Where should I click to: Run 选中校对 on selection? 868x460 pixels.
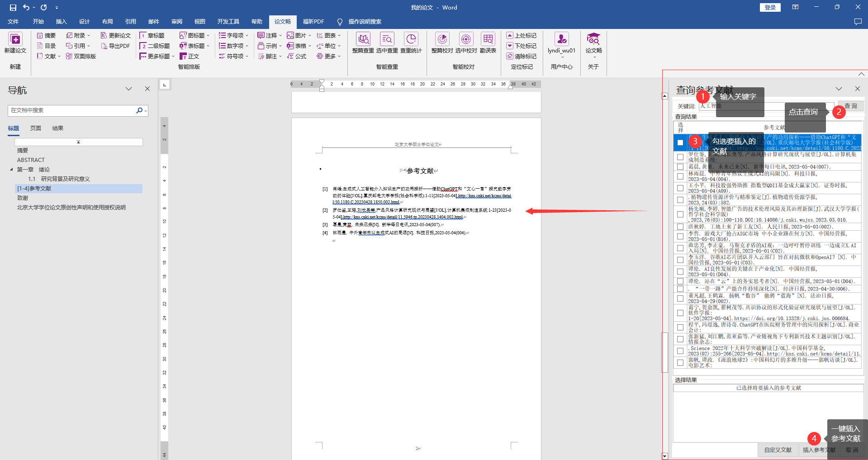tap(466, 43)
